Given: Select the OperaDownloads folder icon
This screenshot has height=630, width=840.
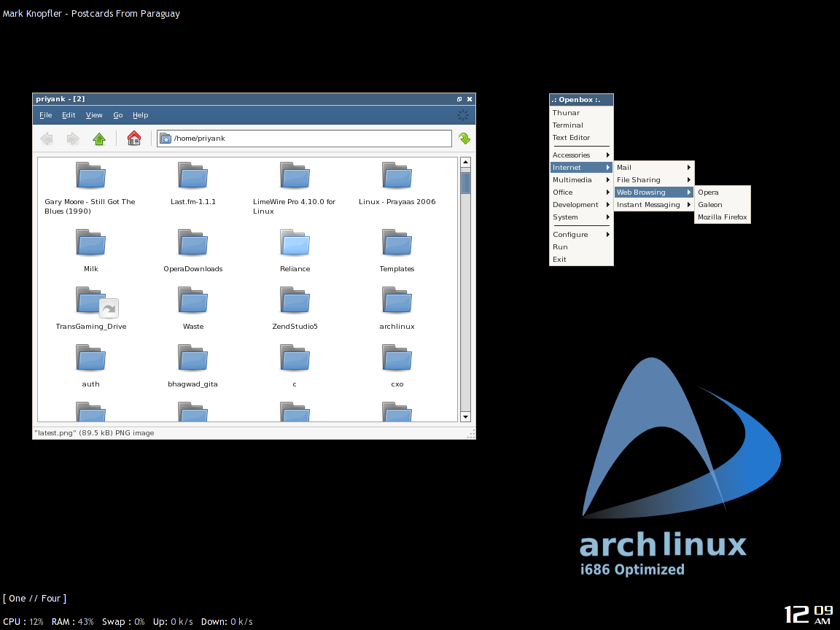Looking at the screenshot, I should [192, 243].
